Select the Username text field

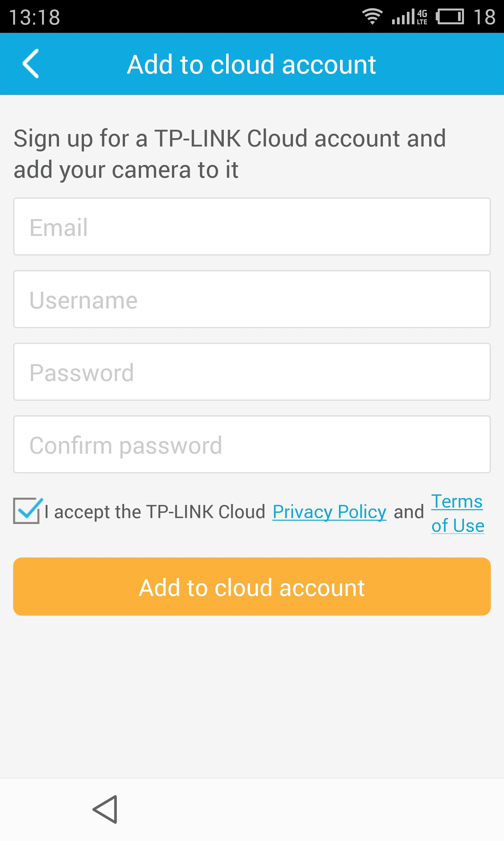(252, 299)
